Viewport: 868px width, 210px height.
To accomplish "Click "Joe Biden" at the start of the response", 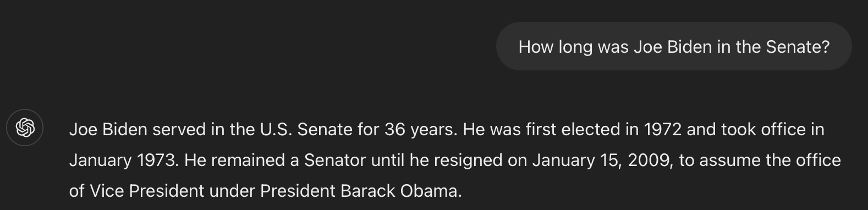I will (x=108, y=130).
